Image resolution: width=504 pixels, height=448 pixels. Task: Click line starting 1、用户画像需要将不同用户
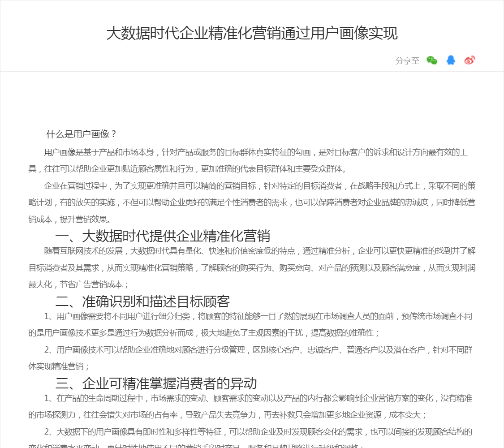[258, 316]
